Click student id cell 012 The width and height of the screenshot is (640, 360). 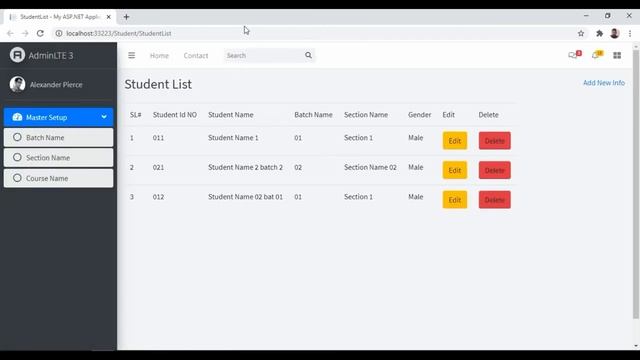158,197
